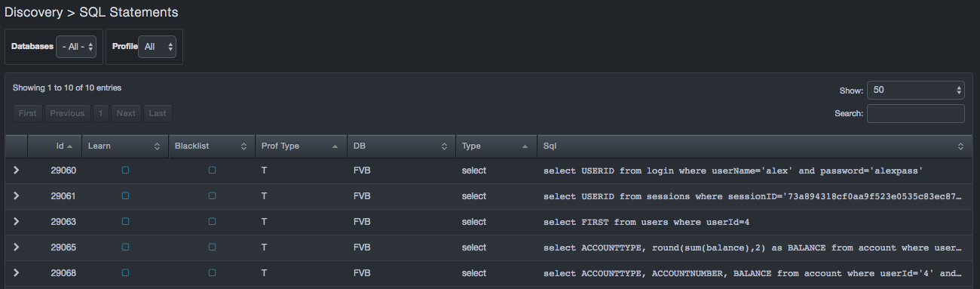Expand chevron for row 29061

tap(17, 196)
